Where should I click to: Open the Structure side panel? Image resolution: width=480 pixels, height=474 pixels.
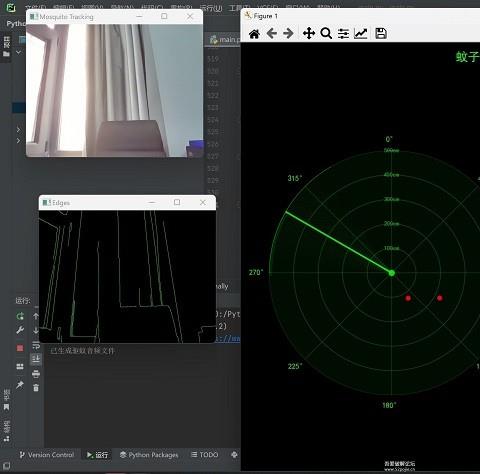(6, 431)
